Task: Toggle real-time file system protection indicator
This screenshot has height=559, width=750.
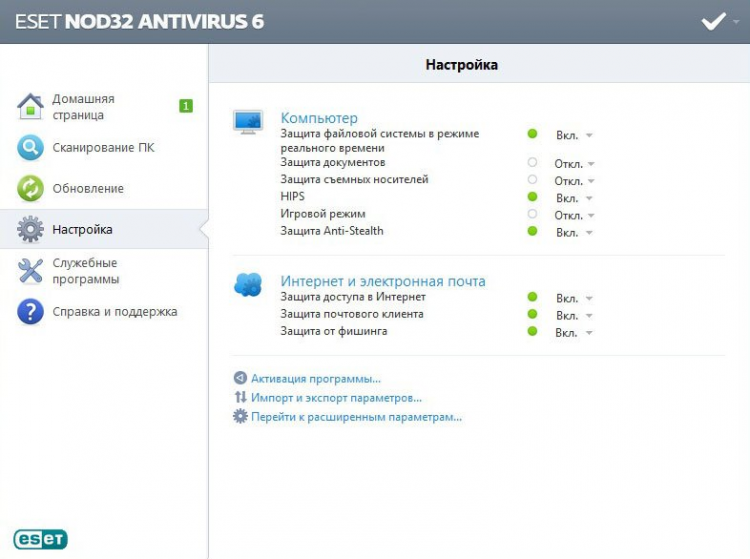Action: coord(532,134)
